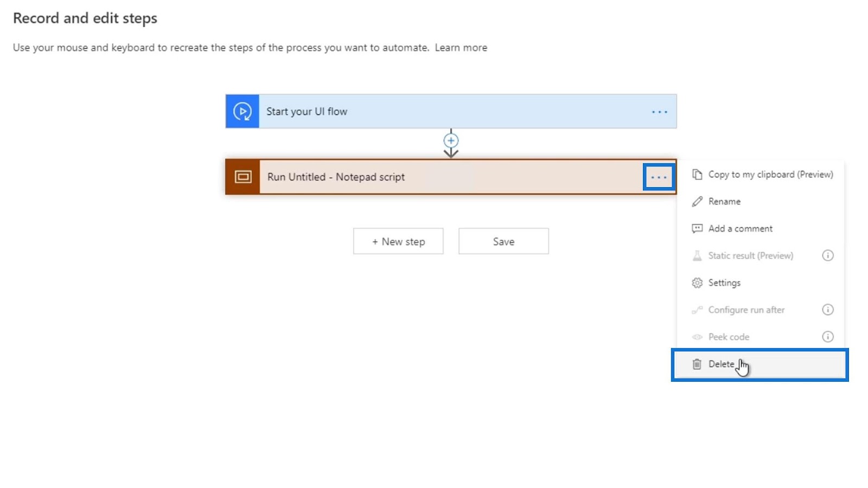This screenshot has width=868, height=488.
Task: Expand the Start your UI flow card header
Action: point(451,111)
